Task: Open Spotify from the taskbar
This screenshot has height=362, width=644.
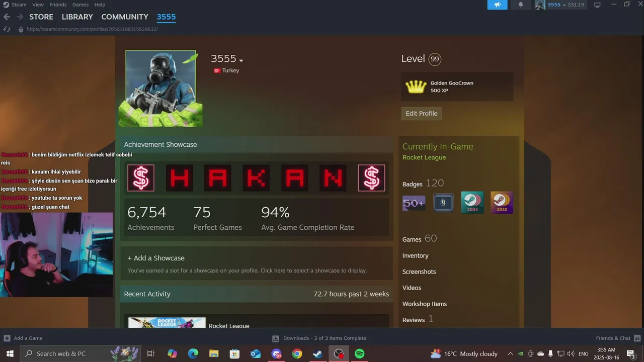Action: [x=359, y=353]
